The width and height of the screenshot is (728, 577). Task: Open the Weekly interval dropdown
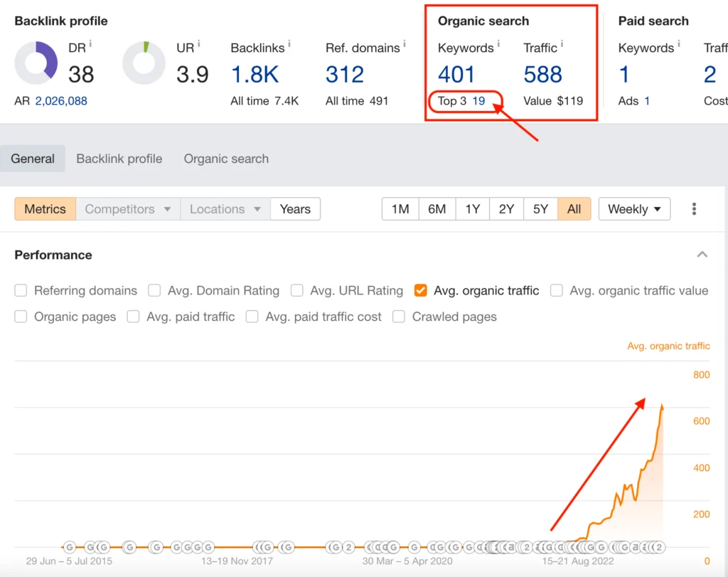pos(634,209)
